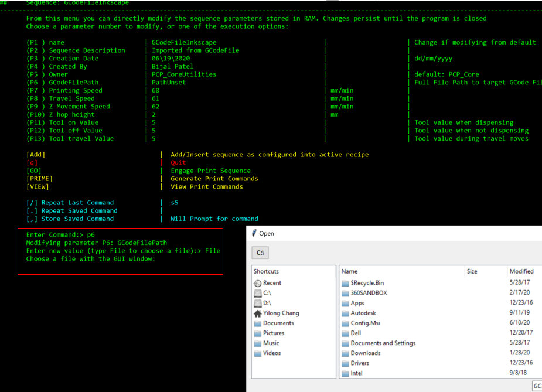Open the Documents shortcut
This screenshot has width=542, height=392.
point(278,323)
